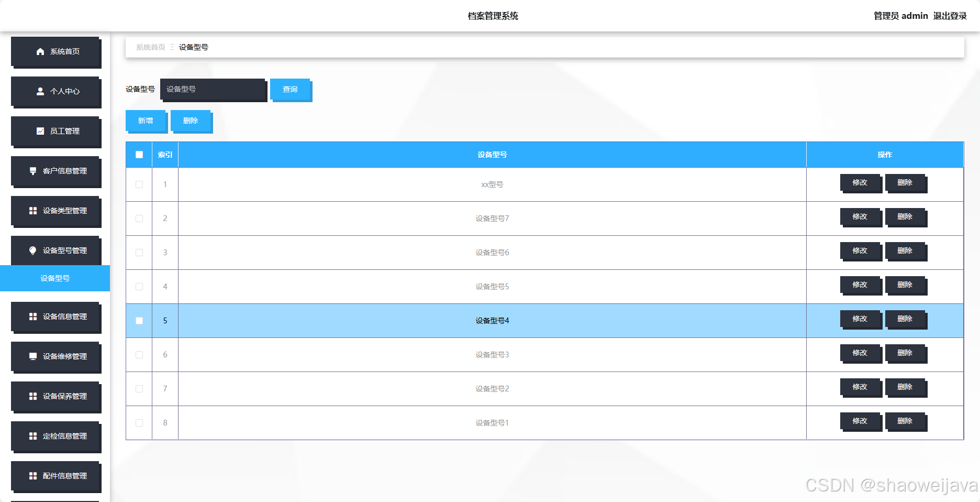Screen dimensions: 980x502
Task: Click the grid icon beside 设备类型管理
Action: click(33, 211)
